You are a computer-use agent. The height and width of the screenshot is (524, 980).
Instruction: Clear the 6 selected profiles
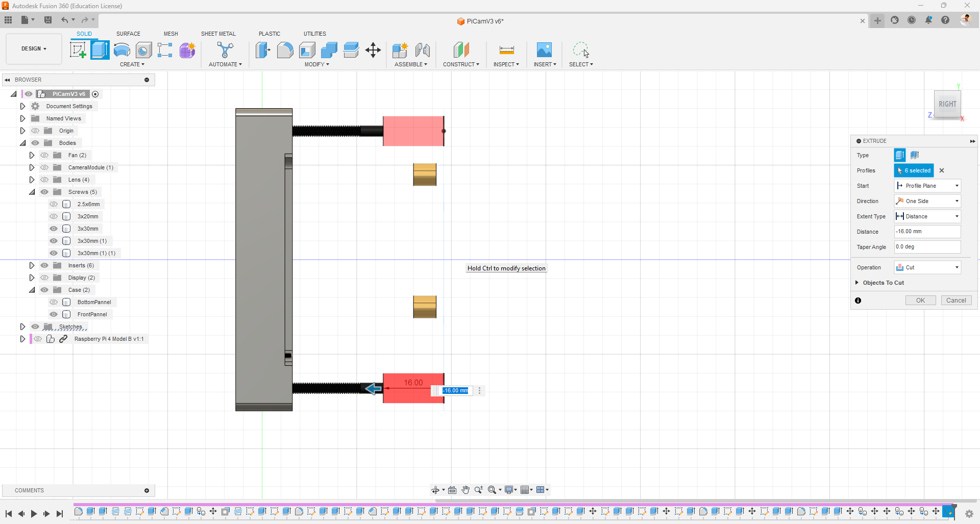(942, 170)
